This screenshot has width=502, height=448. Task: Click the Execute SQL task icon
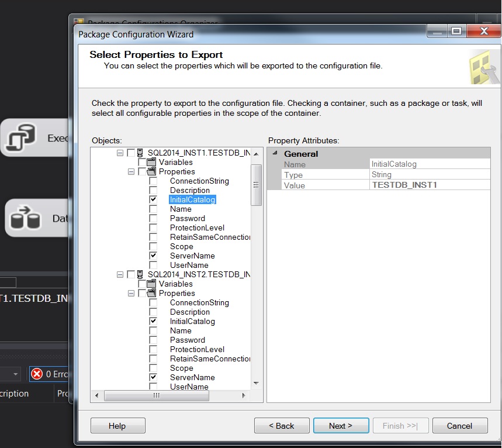point(22,138)
